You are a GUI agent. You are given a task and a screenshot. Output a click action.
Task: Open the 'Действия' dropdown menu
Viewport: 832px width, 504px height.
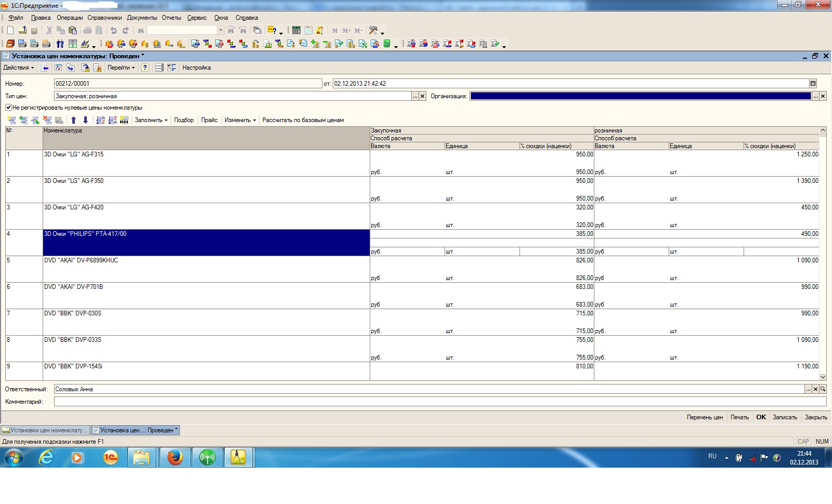pyautogui.click(x=18, y=68)
